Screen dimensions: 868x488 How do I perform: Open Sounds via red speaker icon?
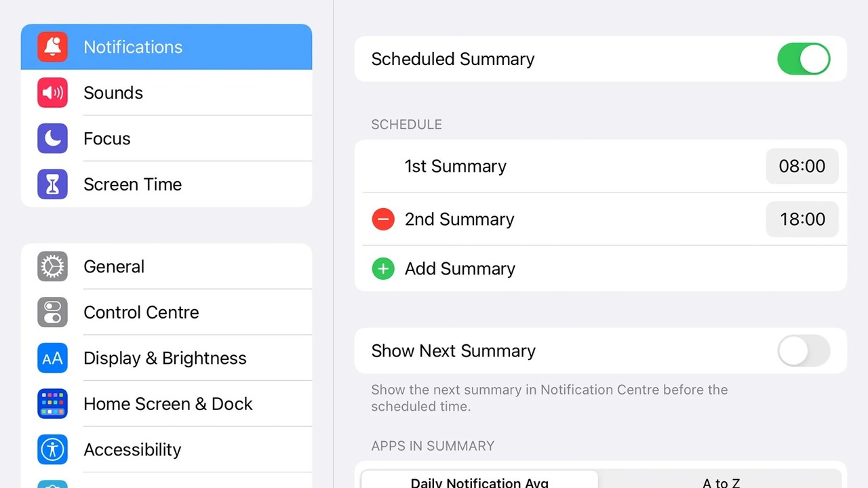click(x=52, y=93)
